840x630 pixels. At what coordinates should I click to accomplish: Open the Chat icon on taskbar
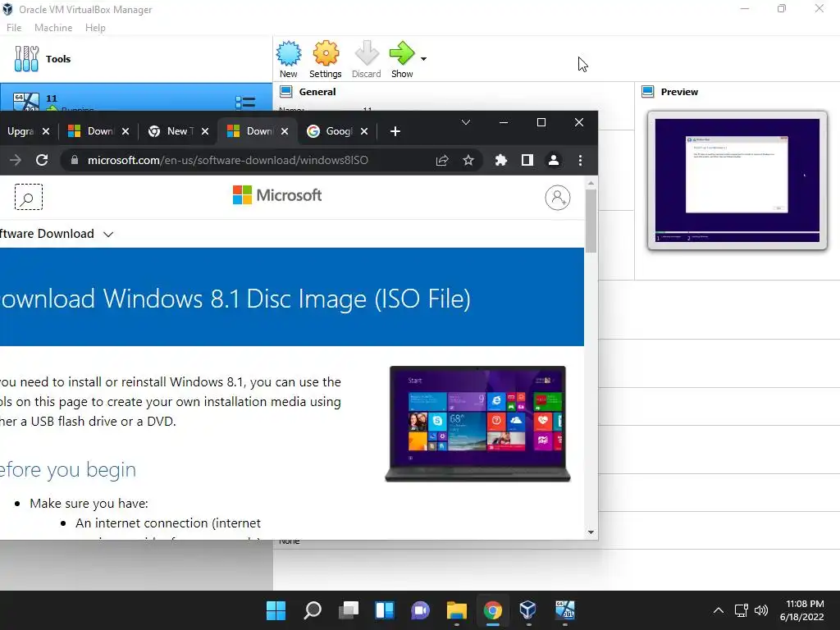[x=421, y=610]
